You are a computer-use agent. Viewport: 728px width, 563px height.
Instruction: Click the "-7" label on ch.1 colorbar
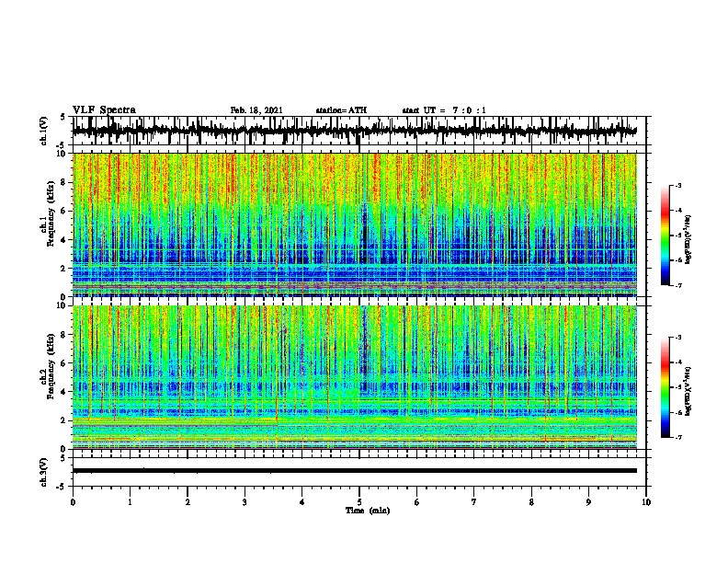tap(677, 286)
